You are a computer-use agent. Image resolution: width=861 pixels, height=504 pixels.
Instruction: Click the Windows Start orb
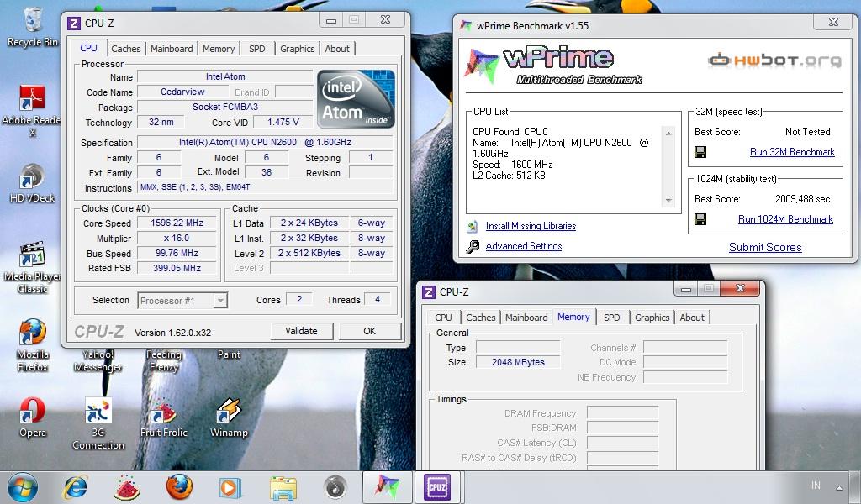[23, 487]
